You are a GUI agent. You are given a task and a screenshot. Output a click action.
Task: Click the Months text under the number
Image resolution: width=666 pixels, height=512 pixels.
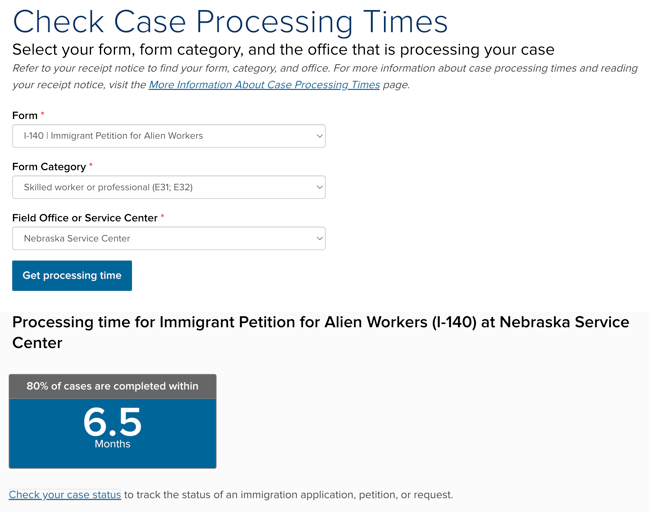click(113, 444)
